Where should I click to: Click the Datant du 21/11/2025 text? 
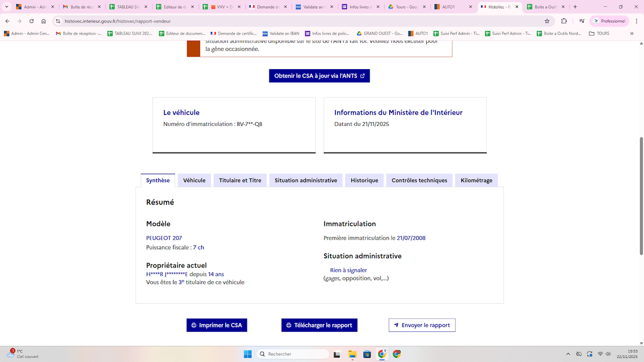[362, 124]
